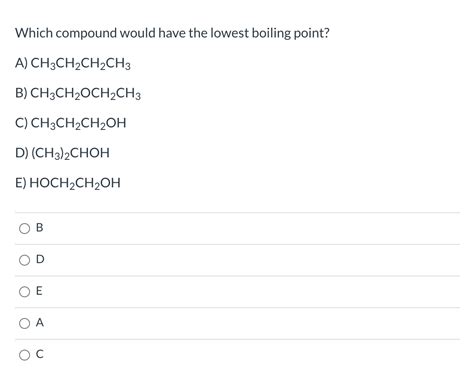This screenshot has height=383, width=474.
Task: Choose the radio button for answer E
Action: 24,292
